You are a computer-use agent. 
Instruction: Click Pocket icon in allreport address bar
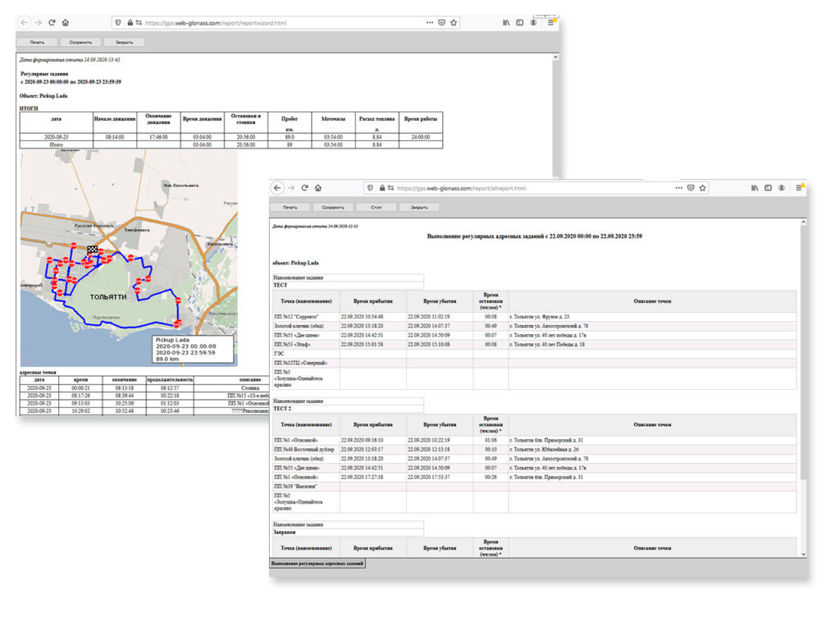click(x=691, y=188)
